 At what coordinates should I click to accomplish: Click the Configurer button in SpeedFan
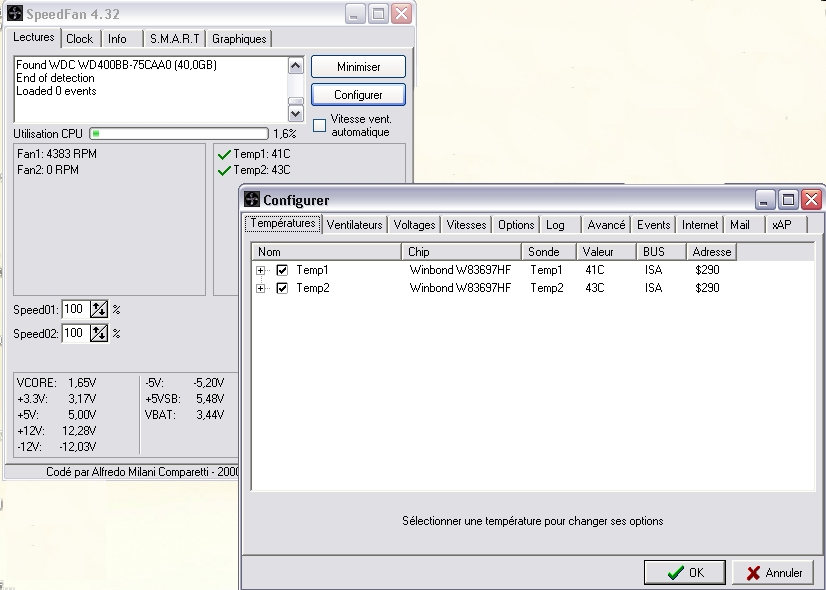358,95
